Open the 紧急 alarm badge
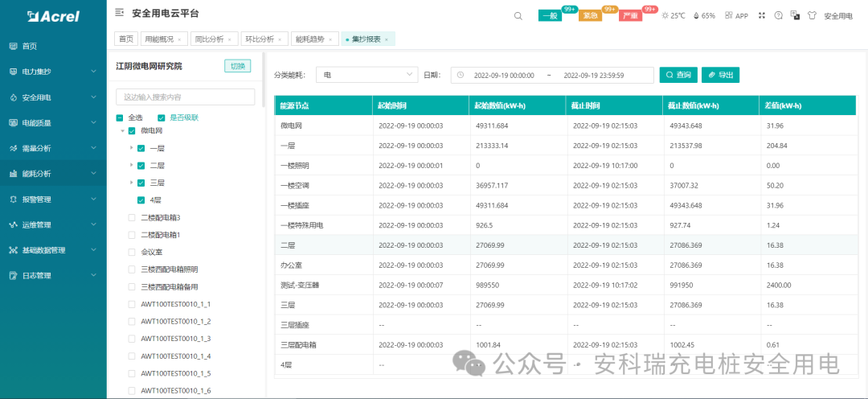 tap(590, 16)
